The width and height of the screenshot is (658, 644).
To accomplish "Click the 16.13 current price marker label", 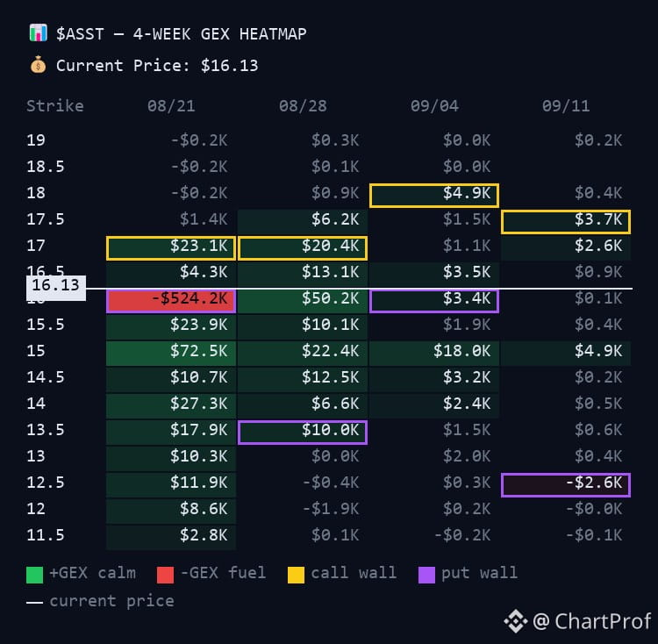I will [56, 288].
